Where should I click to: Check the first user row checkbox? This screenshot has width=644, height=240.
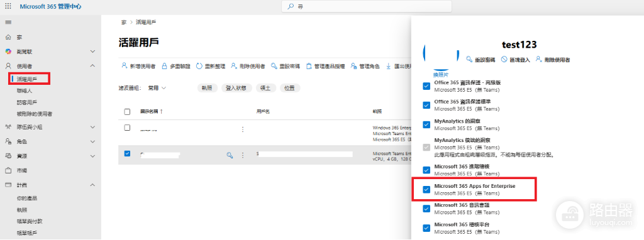[x=127, y=128]
